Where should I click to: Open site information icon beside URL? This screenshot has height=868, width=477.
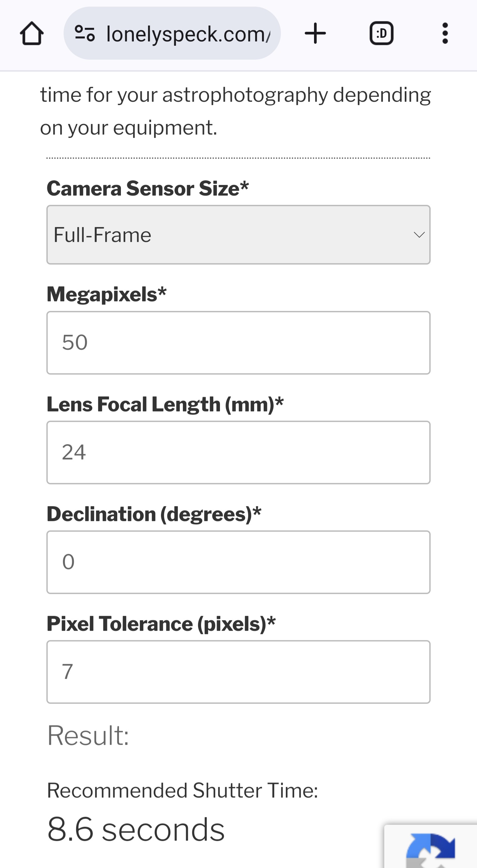click(85, 33)
